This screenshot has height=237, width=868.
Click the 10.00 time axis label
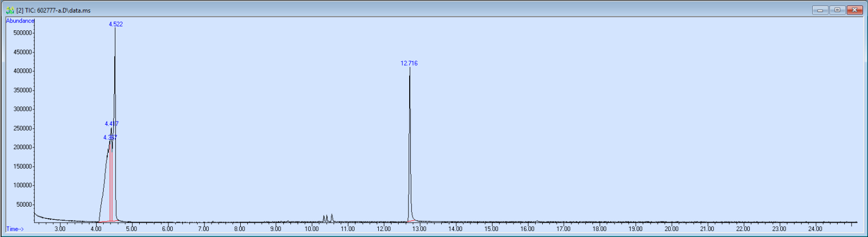point(311,229)
